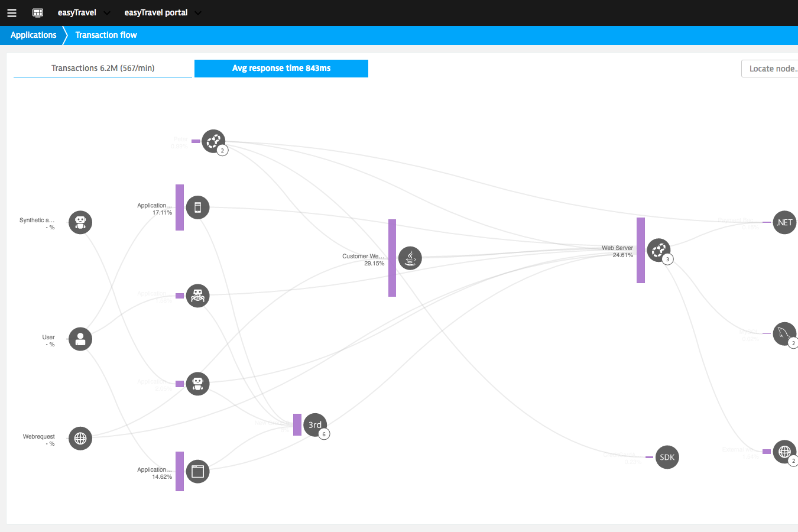This screenshot has width=798, height=532.
Task: Switch to Avg response time tab
Action: pyautogui.click(x=281, y=68)
